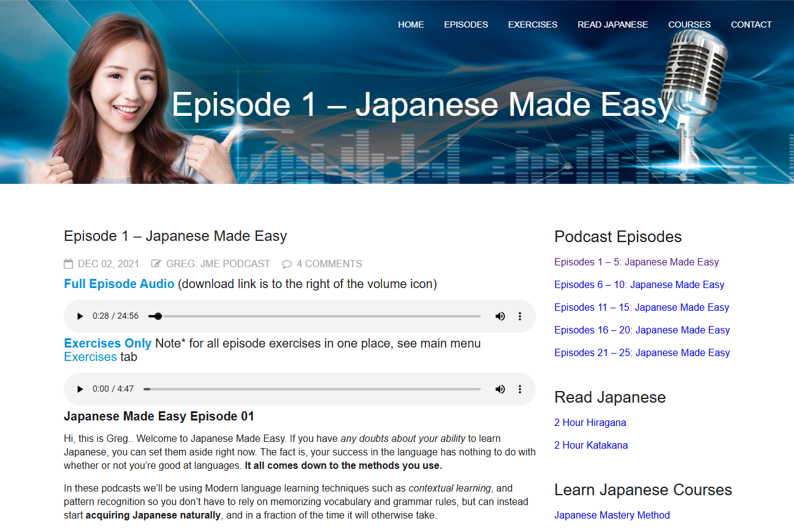The height and width of the screenshot is (532, 794).
Task: Click the blue Exercises tab link
Action: (x=90, y=357)
